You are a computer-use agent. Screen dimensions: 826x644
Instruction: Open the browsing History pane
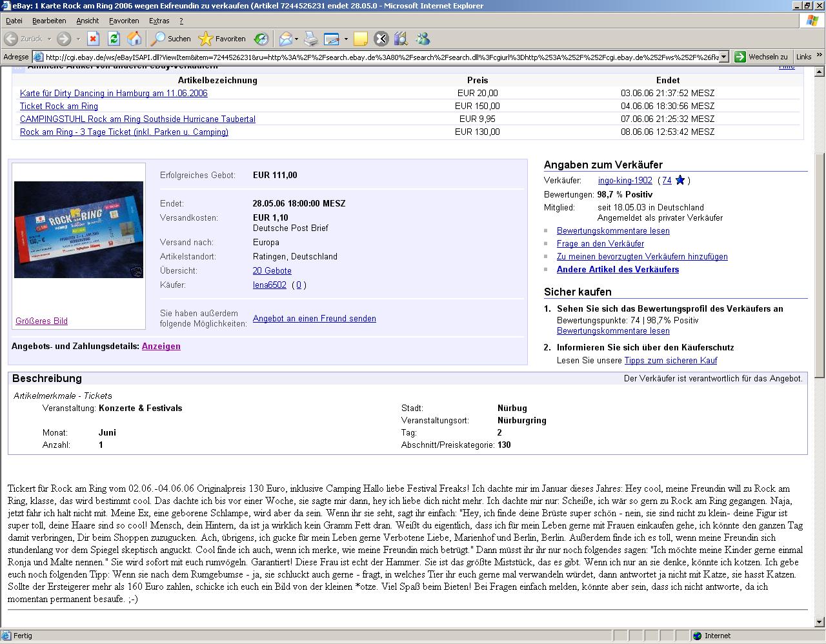(x=261, y=39)
